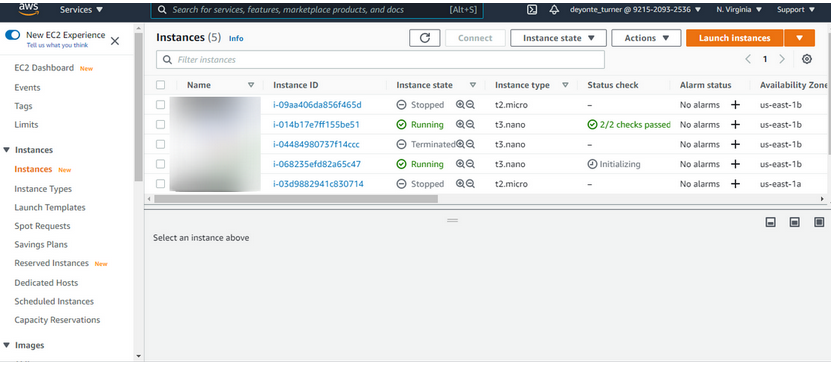The image size is (833, 366).
Task: Set details panel to medium view
Action: [x=795, y=222]
